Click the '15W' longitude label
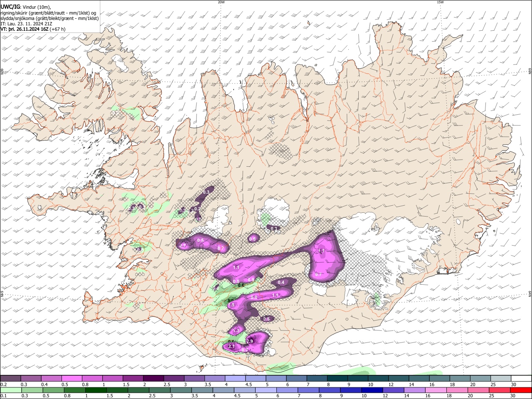The width and height of the screenshot is (532, 399). pyautogui.click(x=440, y=2)
